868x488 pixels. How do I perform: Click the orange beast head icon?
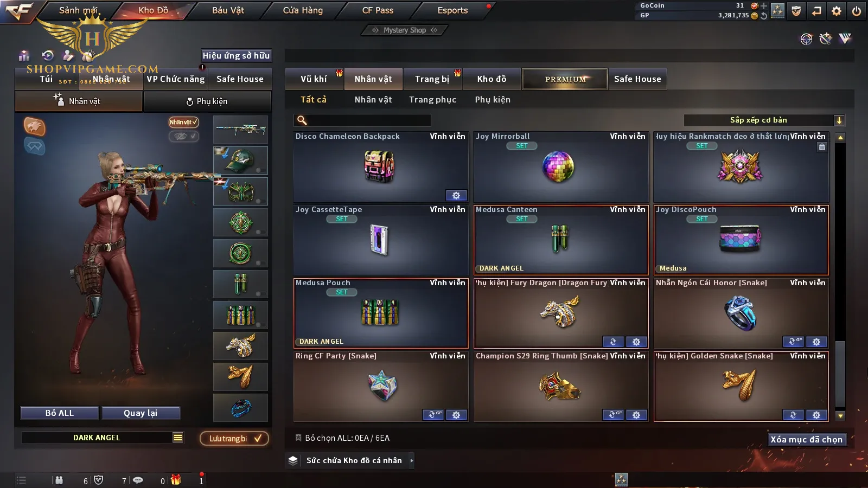(x=34, y=126)
